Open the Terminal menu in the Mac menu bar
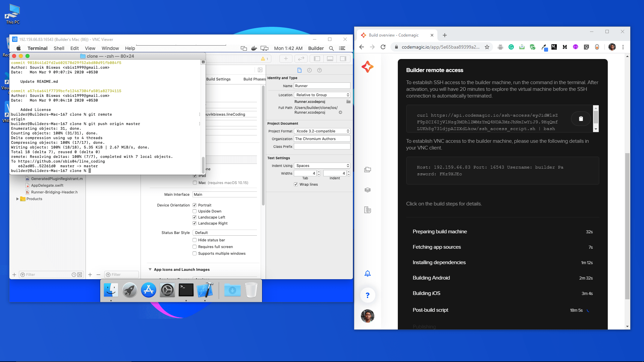Screen dimensions: 644x362 pos(37,48)
